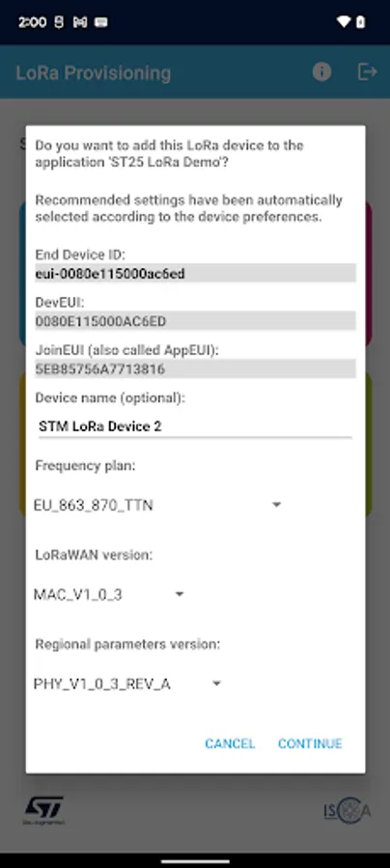Tap the info icon in header

(321, 72)
